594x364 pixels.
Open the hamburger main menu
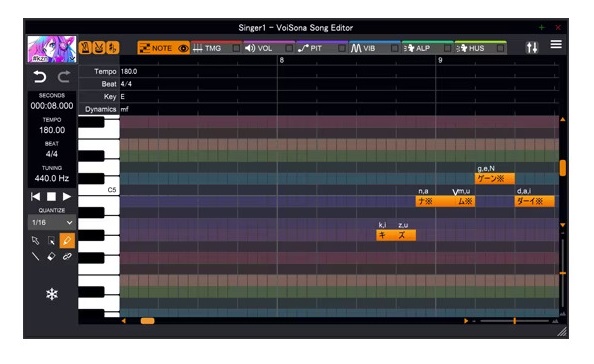point(556,44)
